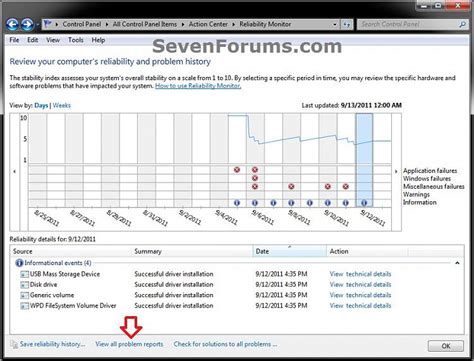This screenshot has width=474, height=361.
Task: Expand breadcrumb arrow after Action Center
Action: [234, 24]
